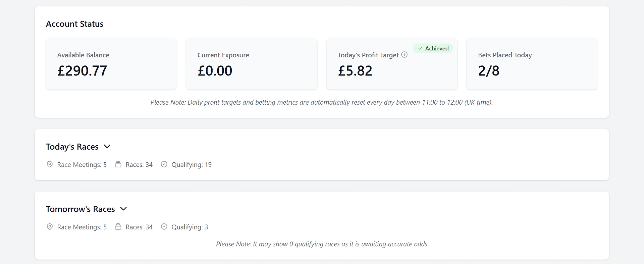Click the info icon beside Today's Profit Target
Screen dimensions: 644x264
pyautogui.click(x=404, y=55)
